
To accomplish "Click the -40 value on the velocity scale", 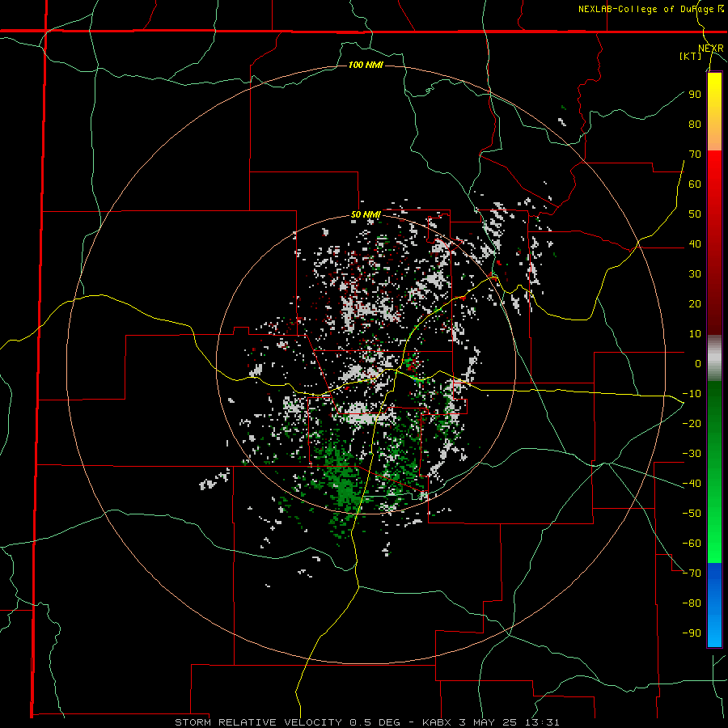I will [x=692, y=484].
